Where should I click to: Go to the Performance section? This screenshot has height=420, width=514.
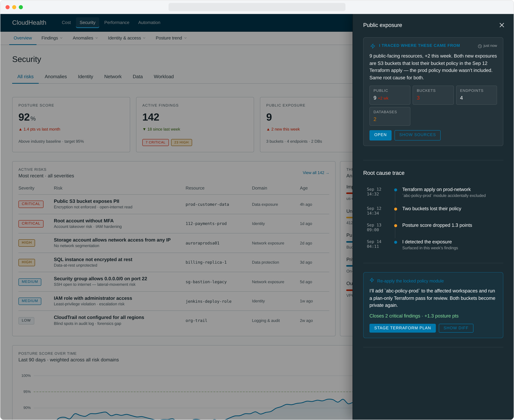[117, 22]
